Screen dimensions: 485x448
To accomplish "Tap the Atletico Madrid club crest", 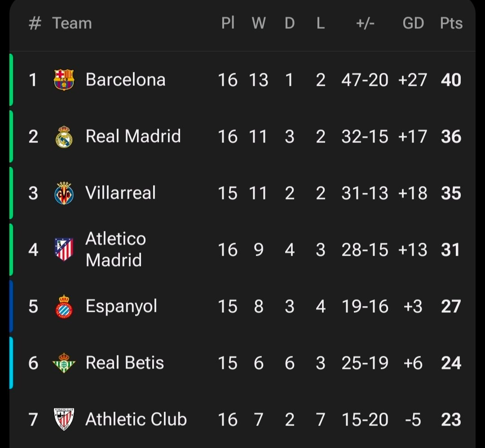I will pyautogui.click(x=64, y=249).
